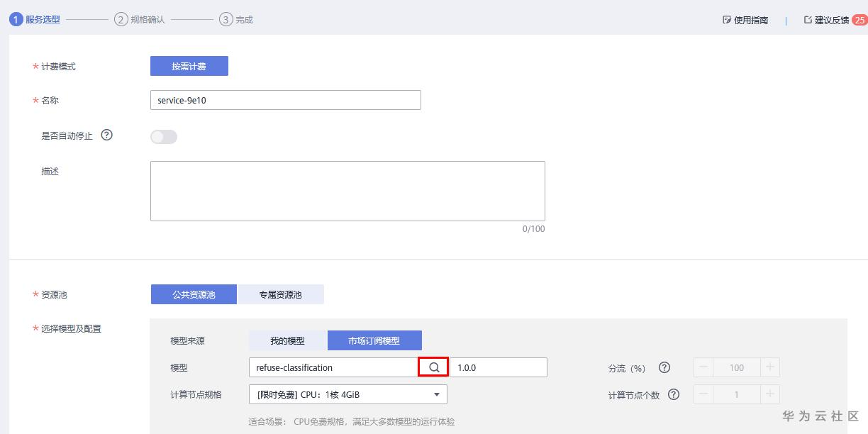Screen dimensions: 868x434
Task: Click the model search magnifier icon
Action: 434,367
